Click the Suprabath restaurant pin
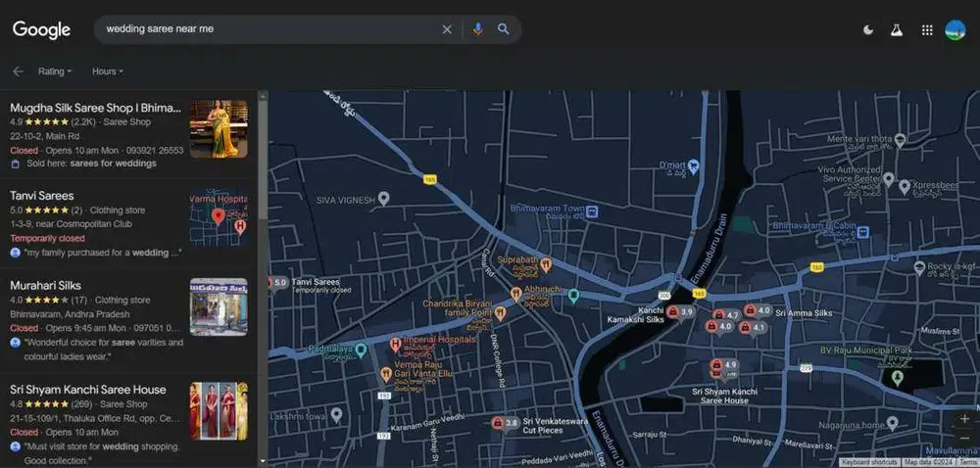 pos(546,264)
